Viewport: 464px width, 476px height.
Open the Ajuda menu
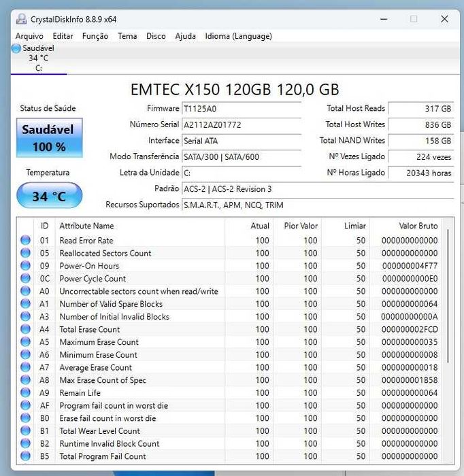(x=185, y=36)
